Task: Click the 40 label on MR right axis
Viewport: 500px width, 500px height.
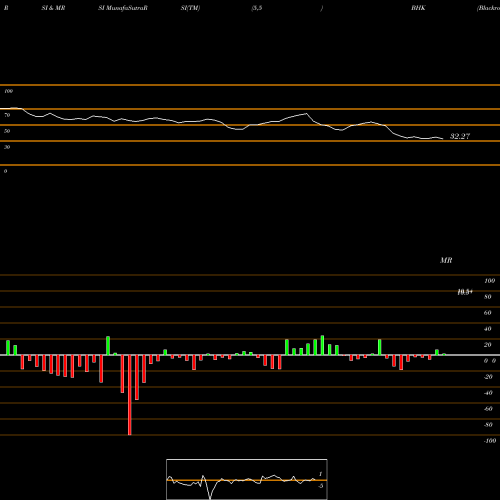Action: point(488,329)
